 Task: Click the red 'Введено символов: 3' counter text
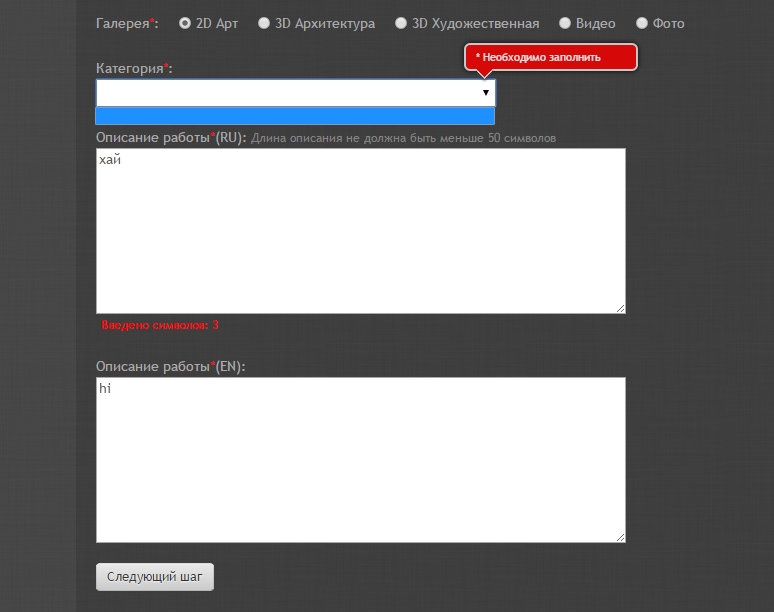(x=160, y=325)
